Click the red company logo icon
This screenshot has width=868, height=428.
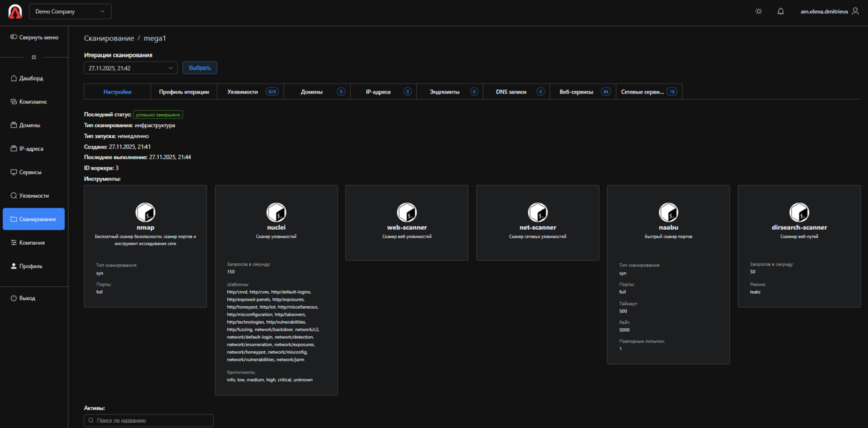tap(15, 12)
